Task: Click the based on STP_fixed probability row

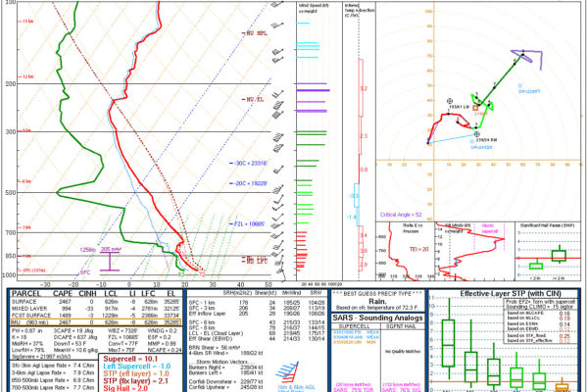Action: (x=538, y=336)
